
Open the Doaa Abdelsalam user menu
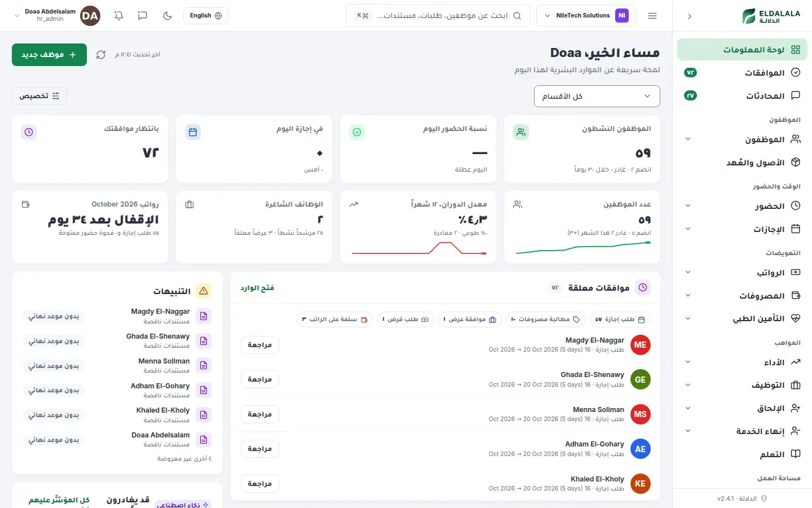coord(57,16)
